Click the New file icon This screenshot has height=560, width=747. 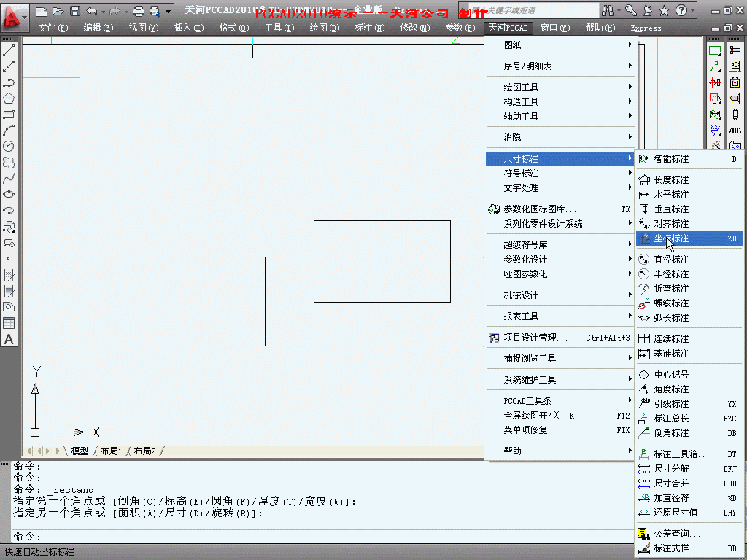[42, 10]
